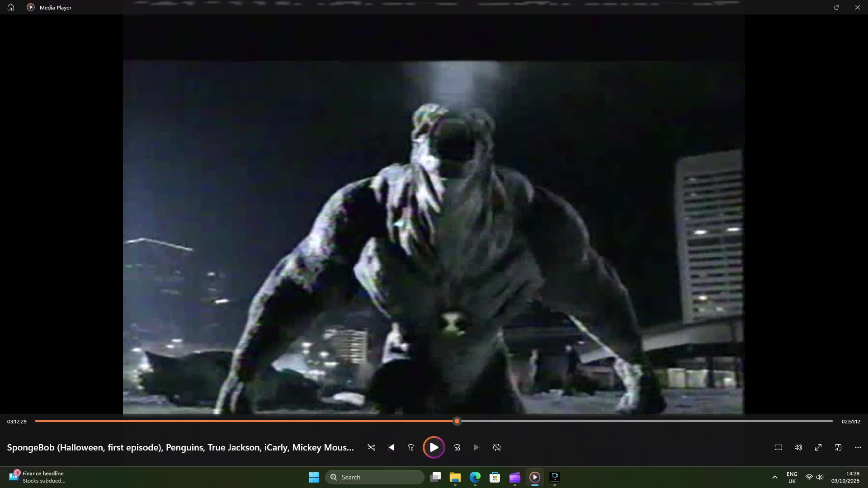Screen dimensions: 868x488
Task: Open File Explorer from the taskbar
Action: click(x=455, y=477)
